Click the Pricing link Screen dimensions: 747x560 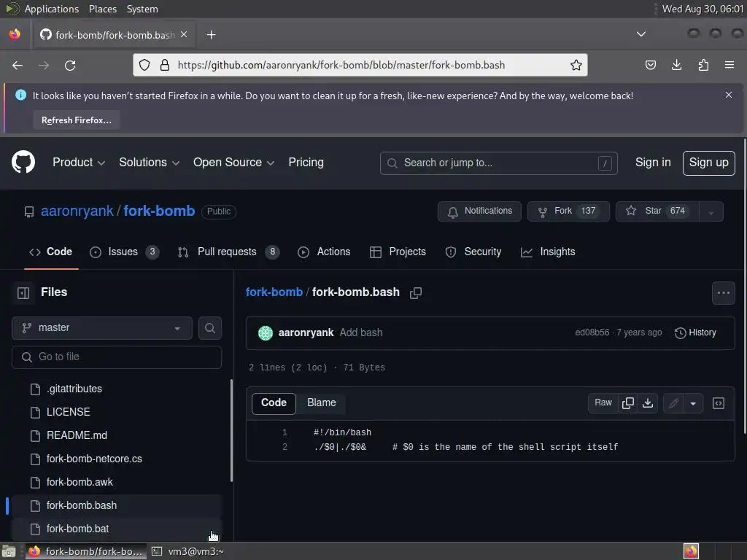click(306, 163)
